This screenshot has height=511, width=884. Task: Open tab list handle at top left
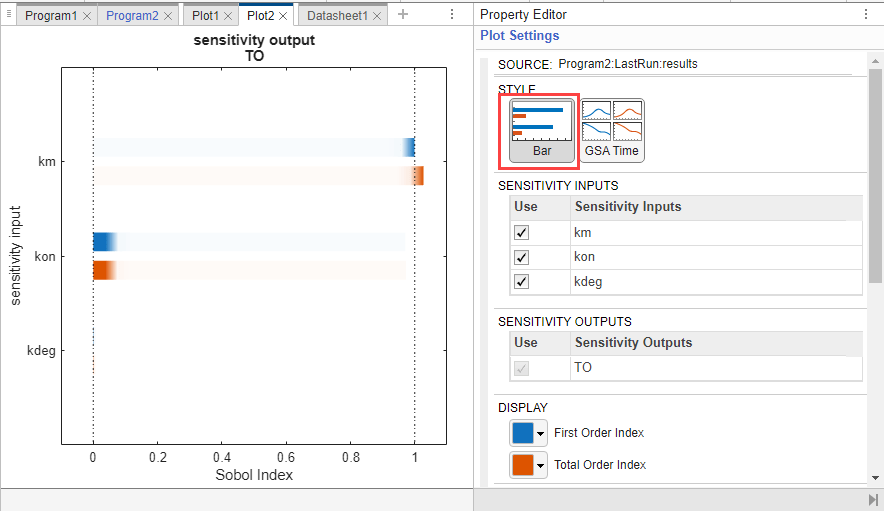[x=8, y=14]
